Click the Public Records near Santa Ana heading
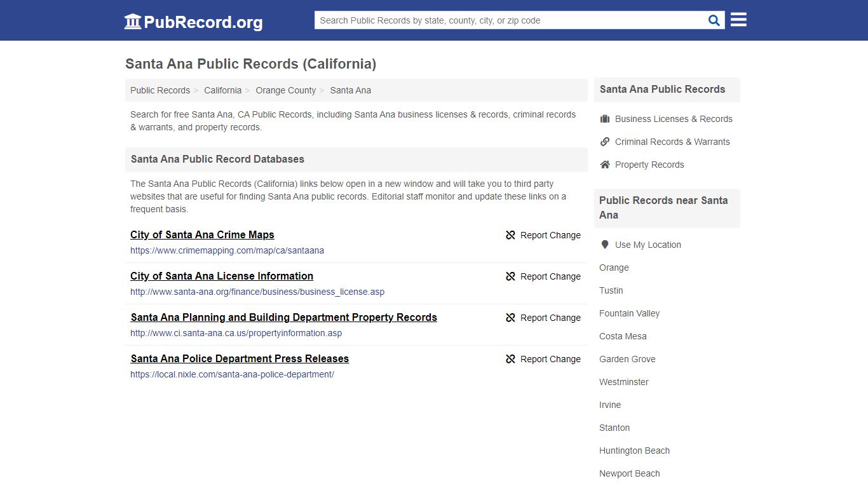 pos(663,208)
